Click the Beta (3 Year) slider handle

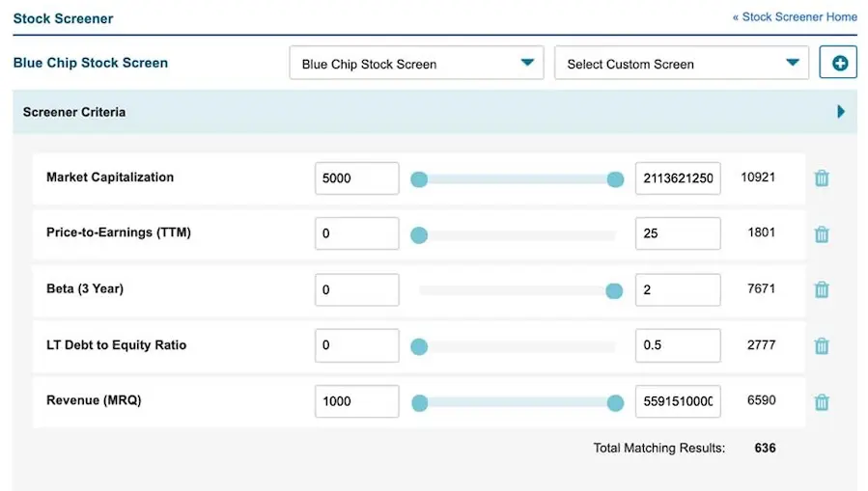613,290
